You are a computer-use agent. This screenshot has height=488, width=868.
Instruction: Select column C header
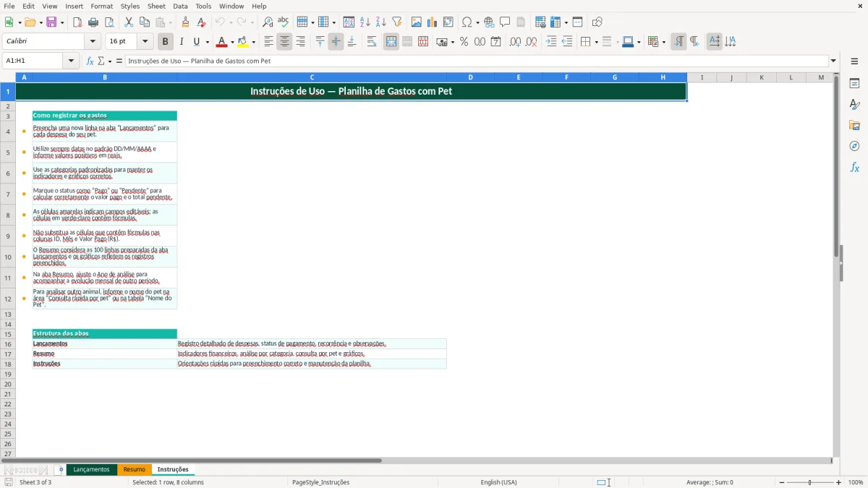(x=312, y=77)
